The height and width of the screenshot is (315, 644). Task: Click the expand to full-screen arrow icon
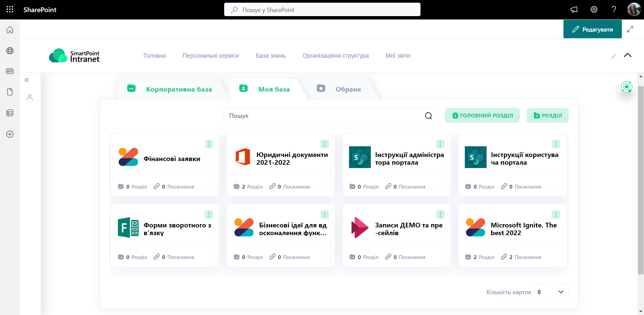point(630,29)
